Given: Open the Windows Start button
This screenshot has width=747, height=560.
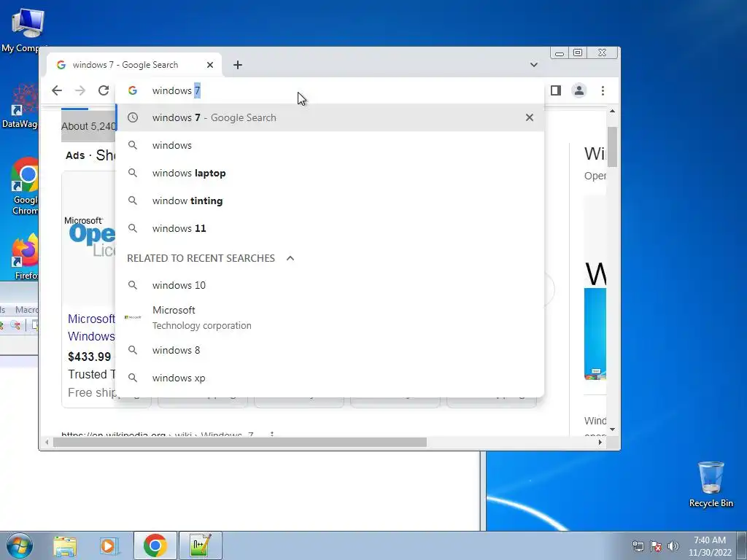Looking at the screenshot, I should tap(19, 545).
